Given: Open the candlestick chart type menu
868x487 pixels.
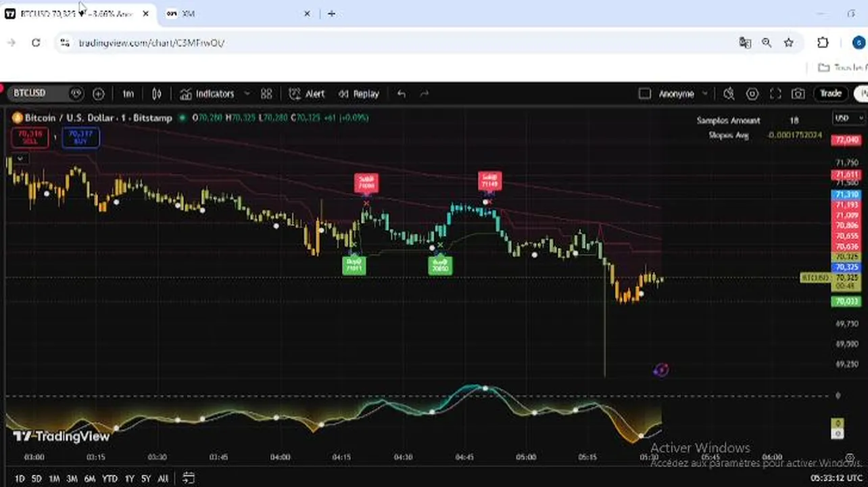Looking at the screenshot, I should click(157, 94).
